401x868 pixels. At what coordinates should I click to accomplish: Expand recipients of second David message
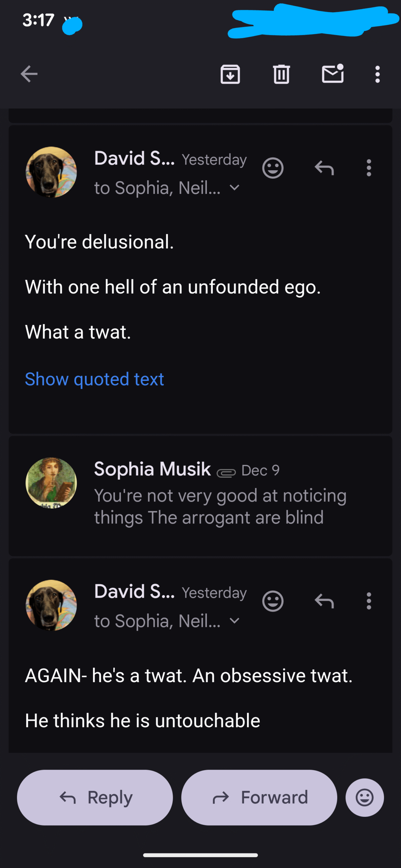tap(234, 621)
